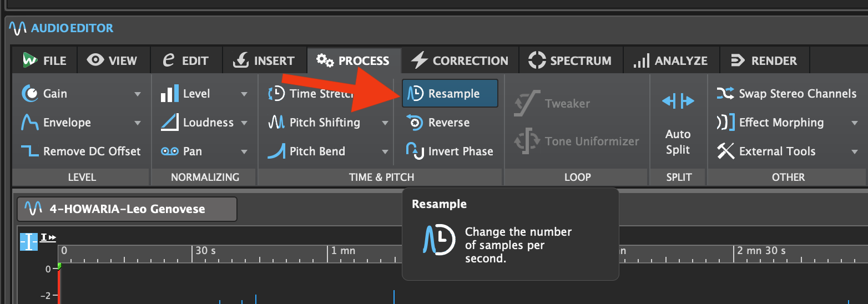Select the 4-HOWARIA-Leo Genovese file tab
The height and width of the screenshot is (304, 868).
[x=127, y=209]
